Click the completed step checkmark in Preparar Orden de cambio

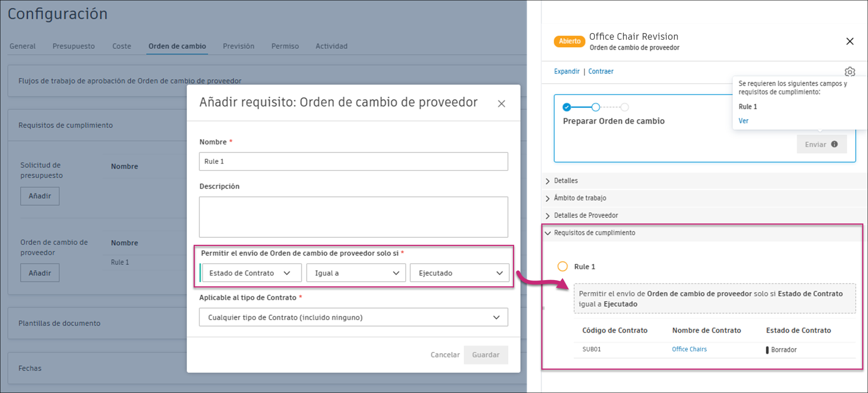567,107
